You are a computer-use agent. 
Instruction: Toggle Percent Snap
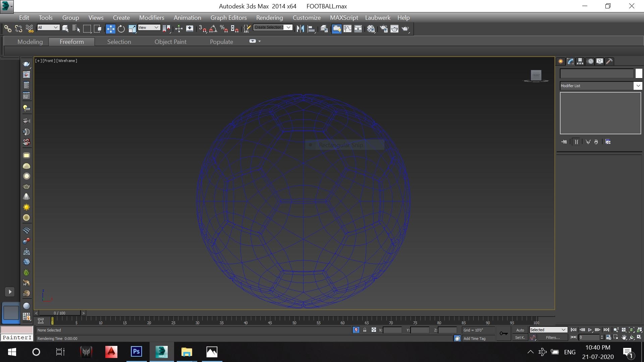click(224, 29)
